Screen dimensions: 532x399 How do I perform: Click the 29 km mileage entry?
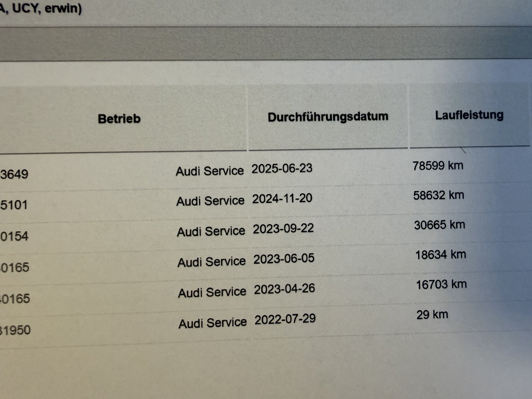pos(432,315)
